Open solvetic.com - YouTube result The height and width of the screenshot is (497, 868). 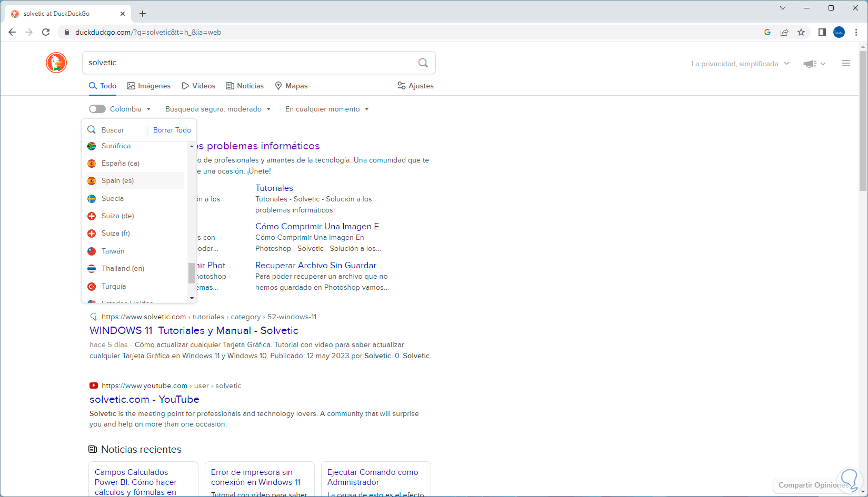[x=144, y=399]
